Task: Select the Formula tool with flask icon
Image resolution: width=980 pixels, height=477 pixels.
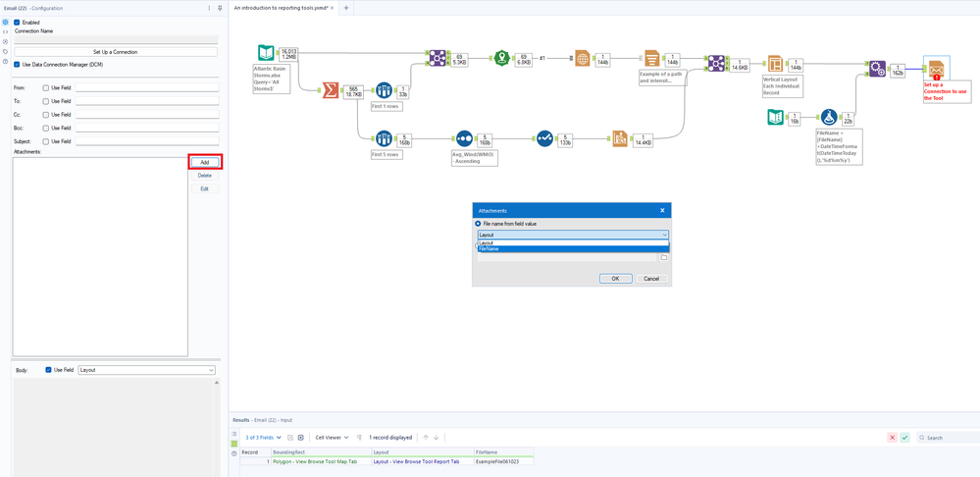Action: click(x=829, y=117)
